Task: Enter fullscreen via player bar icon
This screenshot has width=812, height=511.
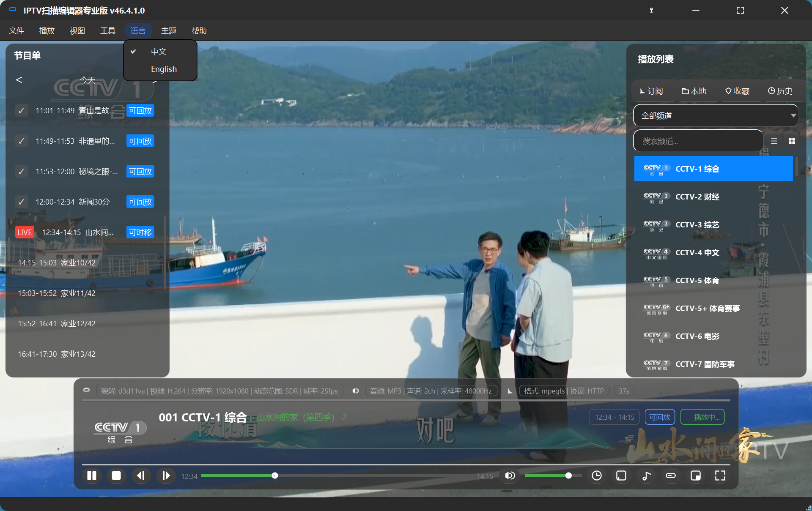Action: pyautogui.click(x=720, y=476)
